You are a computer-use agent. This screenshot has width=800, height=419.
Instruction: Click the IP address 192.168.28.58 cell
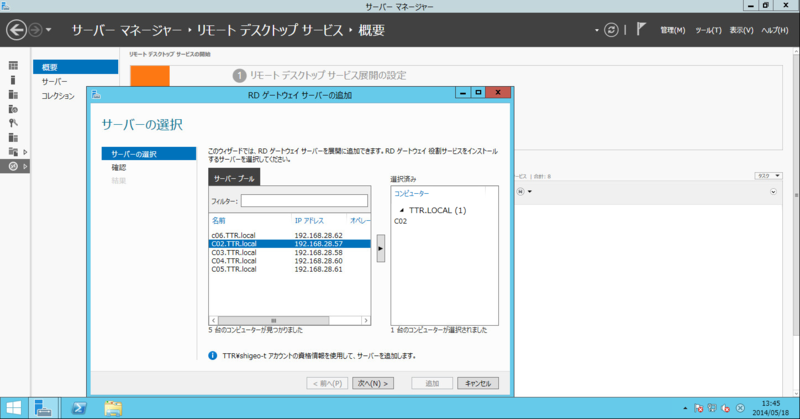point(318,252)
